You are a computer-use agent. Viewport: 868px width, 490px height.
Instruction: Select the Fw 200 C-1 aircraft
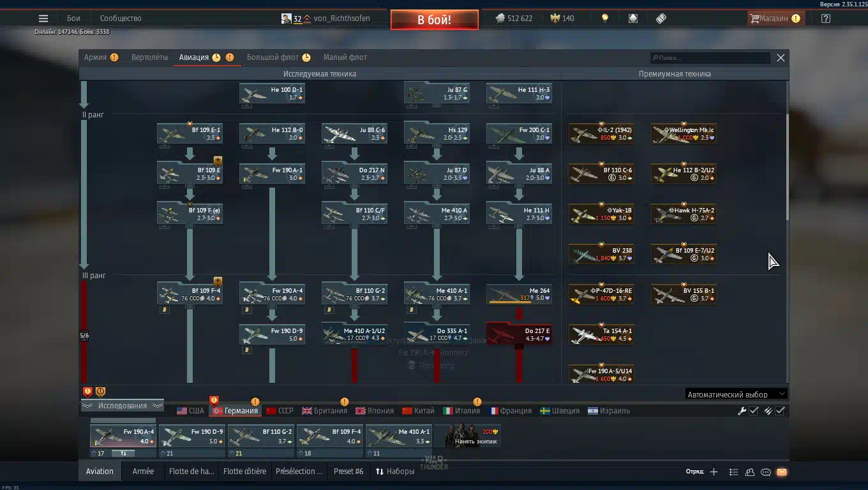[519, 133]
